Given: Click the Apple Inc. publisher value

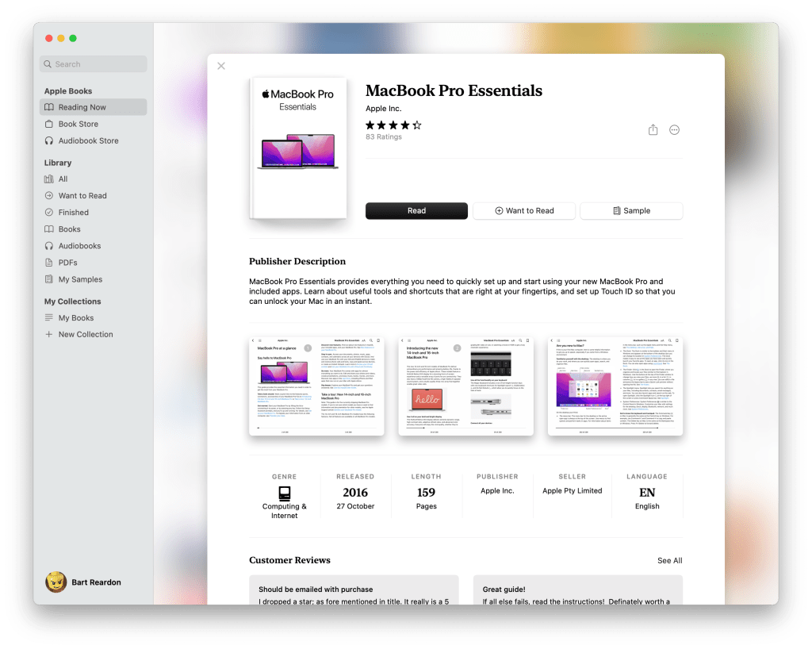Looking at the screenshot, I should 497,490.
